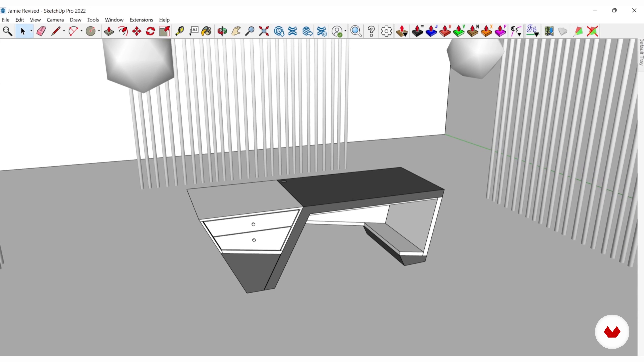This screenshot has height=362, width=644.
Task: Click the Zoom Extents tool
Action: click(264, 31)
